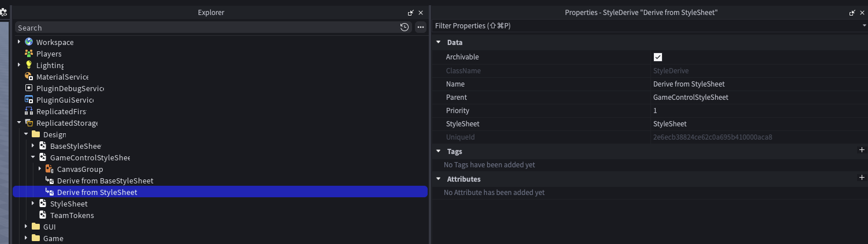Viewport: 868px width, 244px height.
Task: Add a new attribute with plus icon
Action: (862, 178)
